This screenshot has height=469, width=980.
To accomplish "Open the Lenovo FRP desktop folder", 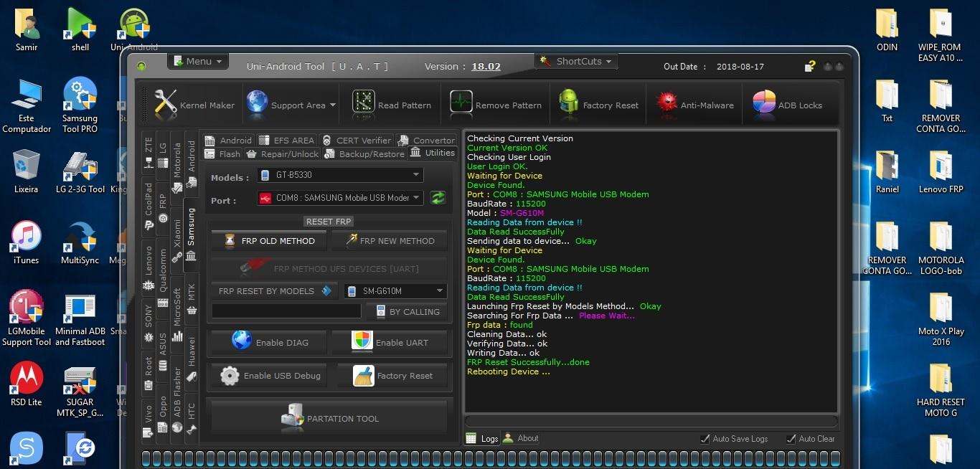I will tap(941, 172).
